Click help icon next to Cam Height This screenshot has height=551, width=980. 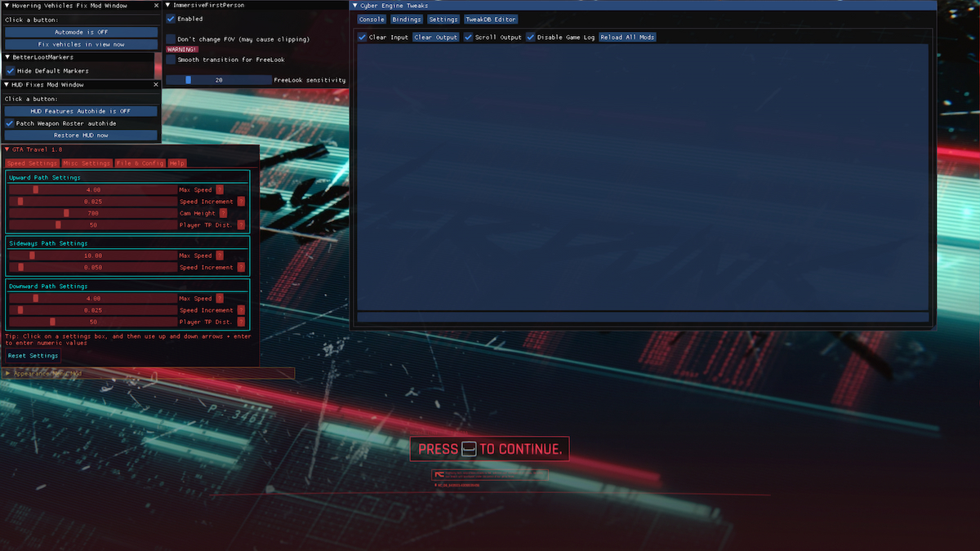click(223, 213)
